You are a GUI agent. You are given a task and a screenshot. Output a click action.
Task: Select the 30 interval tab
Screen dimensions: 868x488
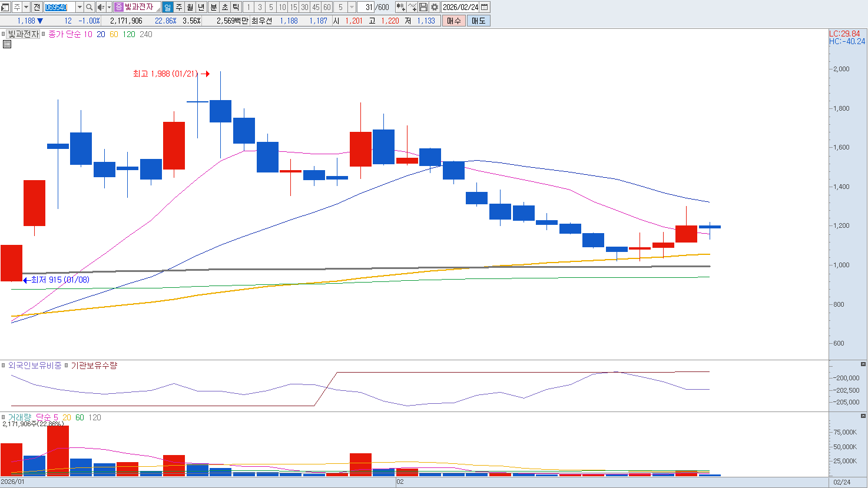point(304,7)
